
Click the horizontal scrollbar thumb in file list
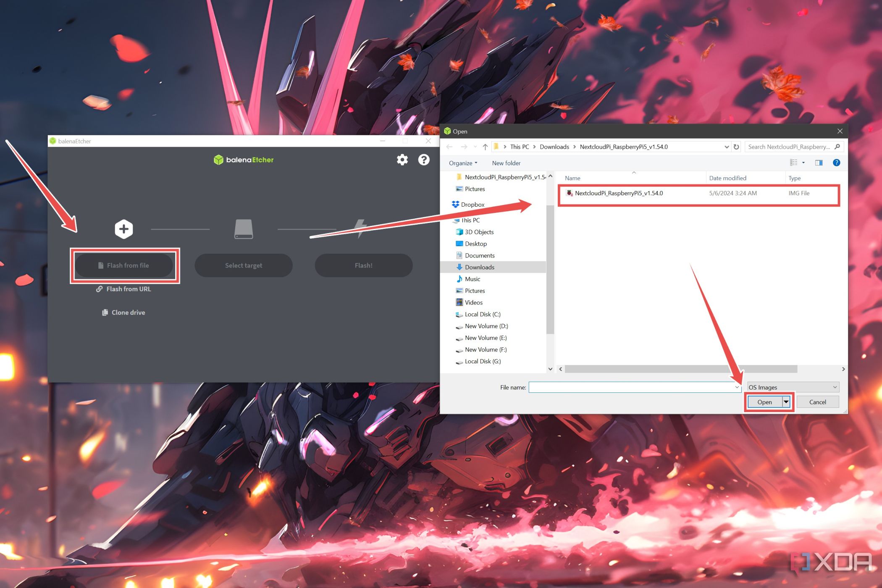point(681,369)
